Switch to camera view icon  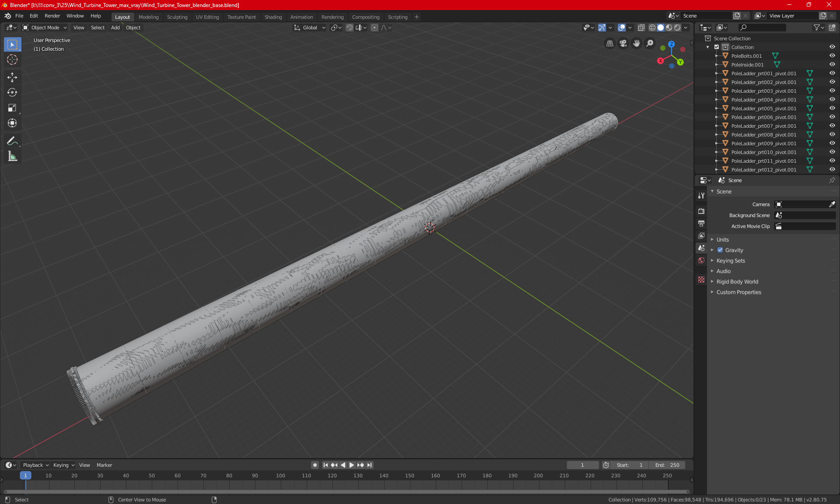pos(623,43)
